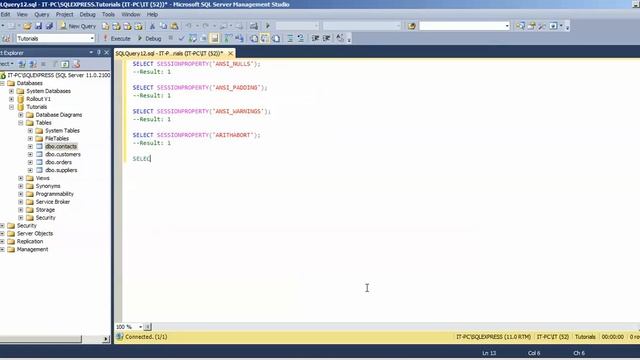Open the Window menu
Screen dimensions: 640x360
coord(131,14)
